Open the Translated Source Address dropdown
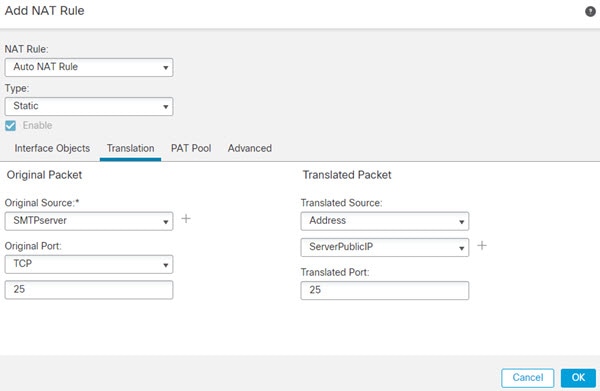Screen dimensions: 600x391 point(385,221)
